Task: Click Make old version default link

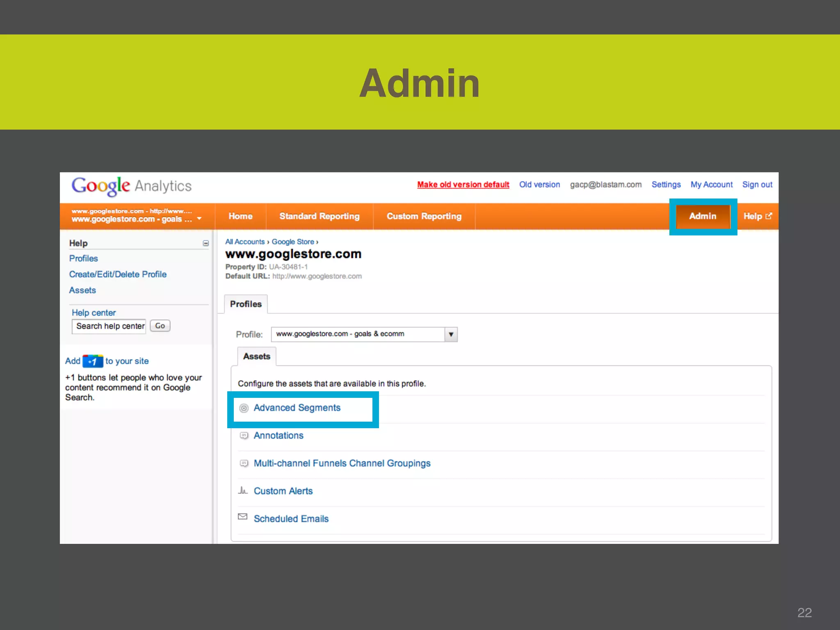Action: [463, 185]
